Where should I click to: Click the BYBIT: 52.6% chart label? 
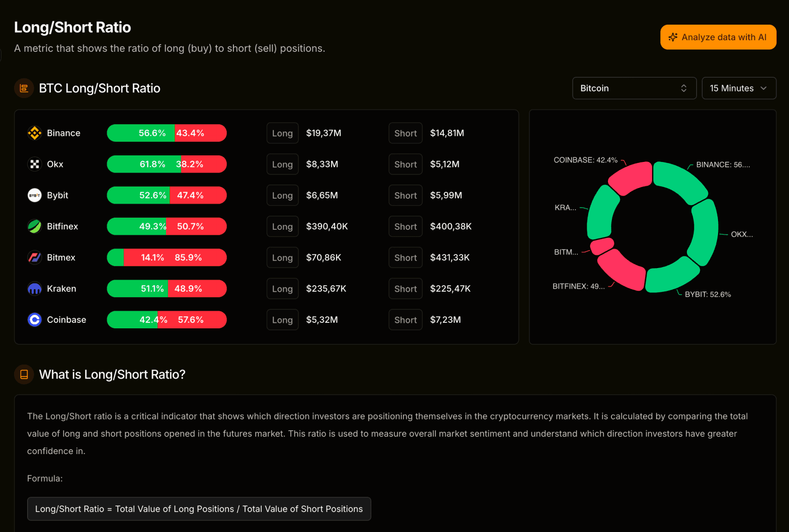(x=707, y=295)
